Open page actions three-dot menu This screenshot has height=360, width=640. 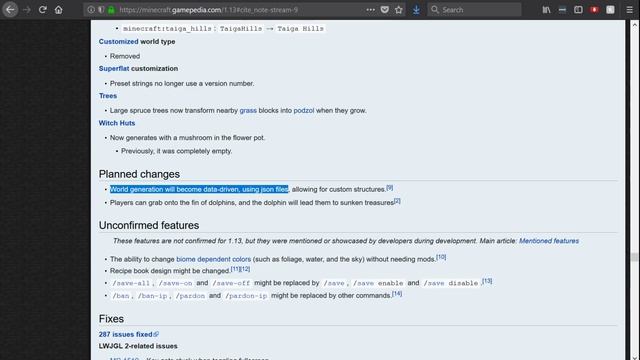[370, 9]
